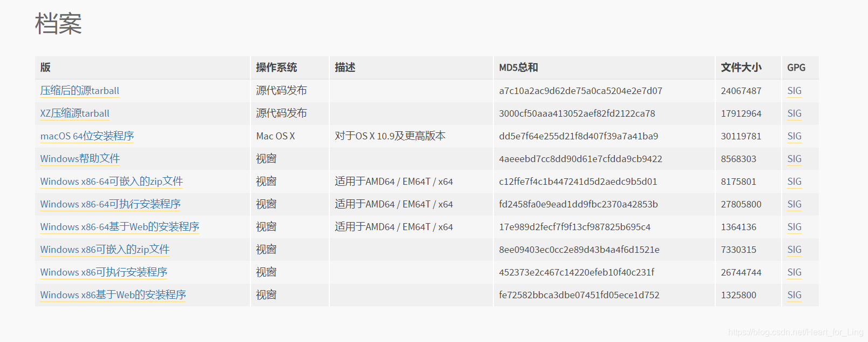
Task: Click the 档案 page heading
Action: (x=58, y=24)
